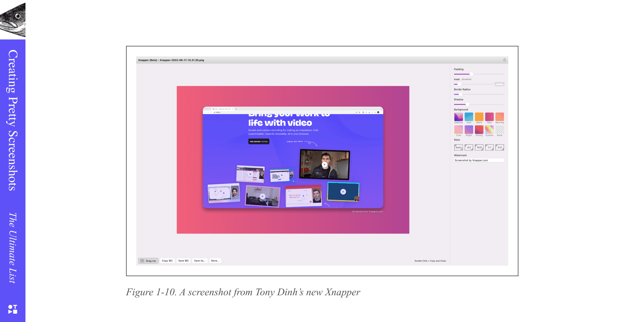Viewport: 644px width, 322px height.
Task: Click the Get started button in preview
Action: (x=259, y=142)
